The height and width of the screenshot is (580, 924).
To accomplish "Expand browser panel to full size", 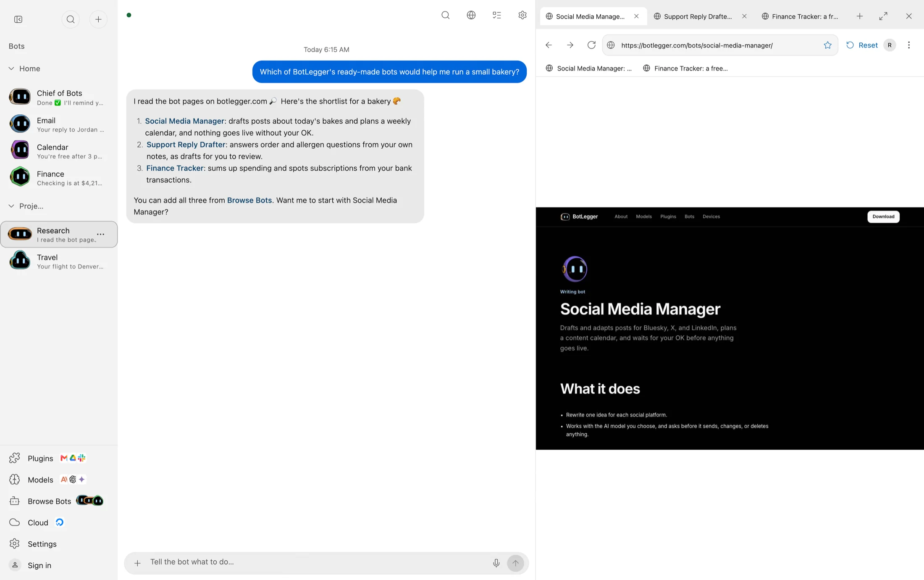I will 883,16.
